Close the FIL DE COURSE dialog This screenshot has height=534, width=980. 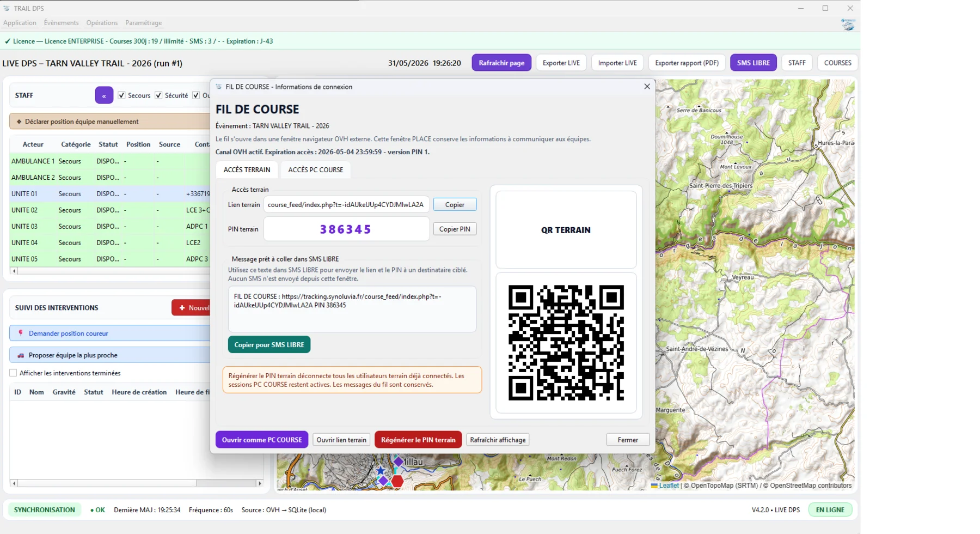click(647, 87)
